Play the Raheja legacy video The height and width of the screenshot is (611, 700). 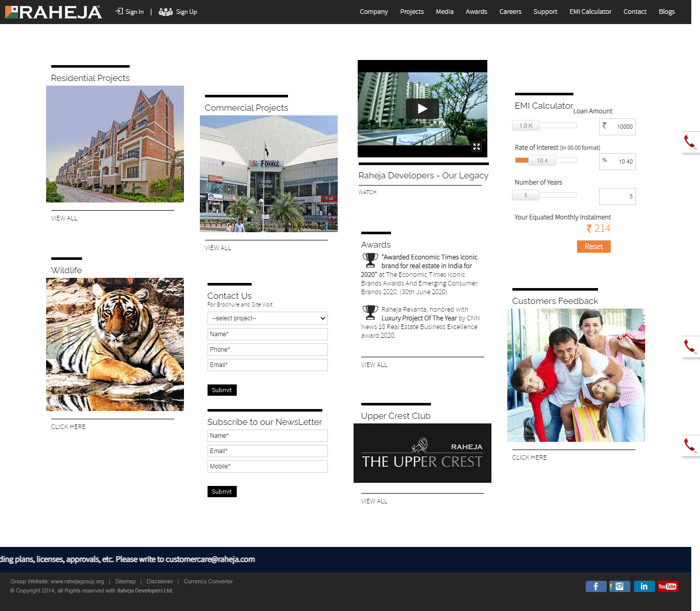click(x=422, y=109)
